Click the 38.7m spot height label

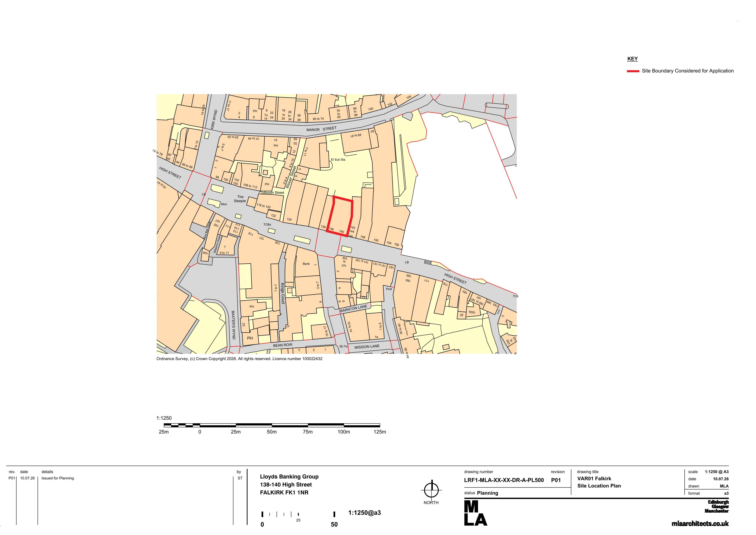[343, 346]
